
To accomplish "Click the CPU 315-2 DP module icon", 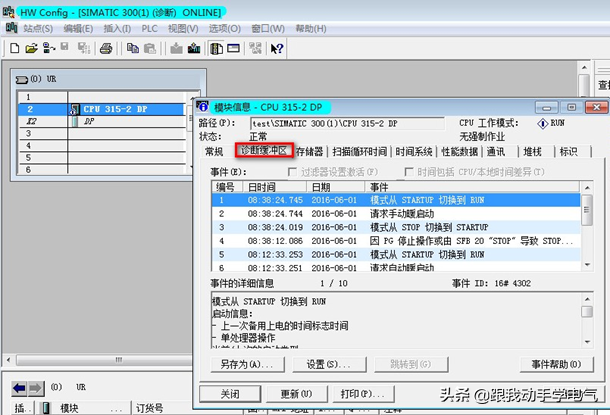I will pyautogui.click(x=75, y=109).
